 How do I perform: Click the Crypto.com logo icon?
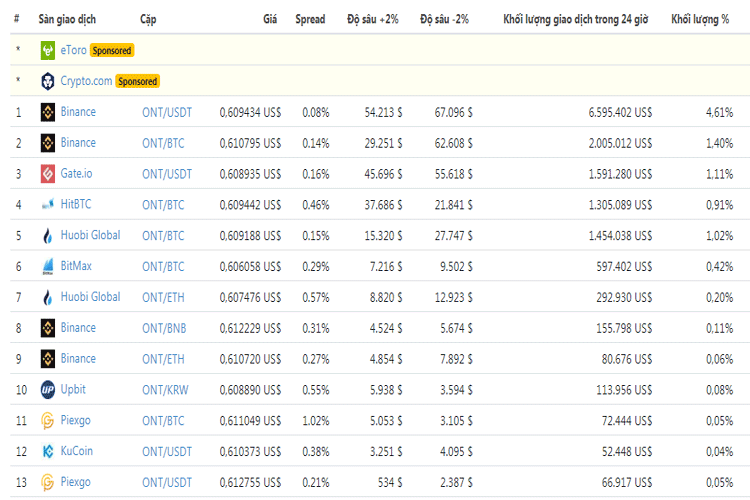(48, 81)
